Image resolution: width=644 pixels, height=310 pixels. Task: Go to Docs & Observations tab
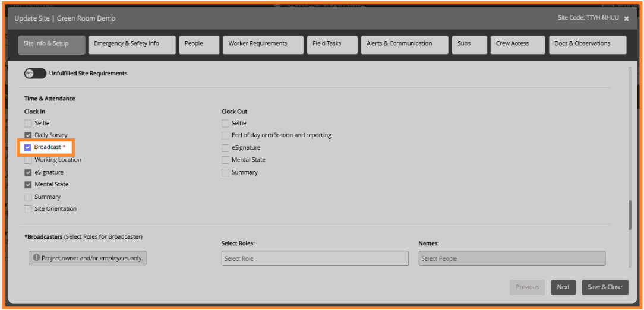588,45
